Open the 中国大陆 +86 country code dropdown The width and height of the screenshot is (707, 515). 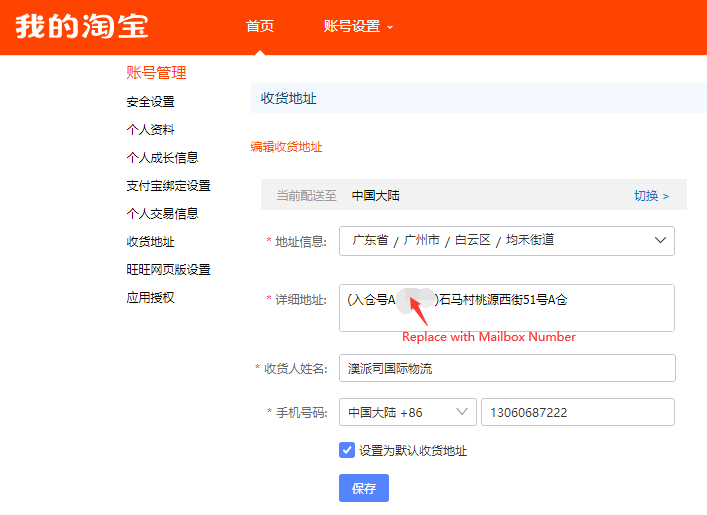(x=408, y=412)
